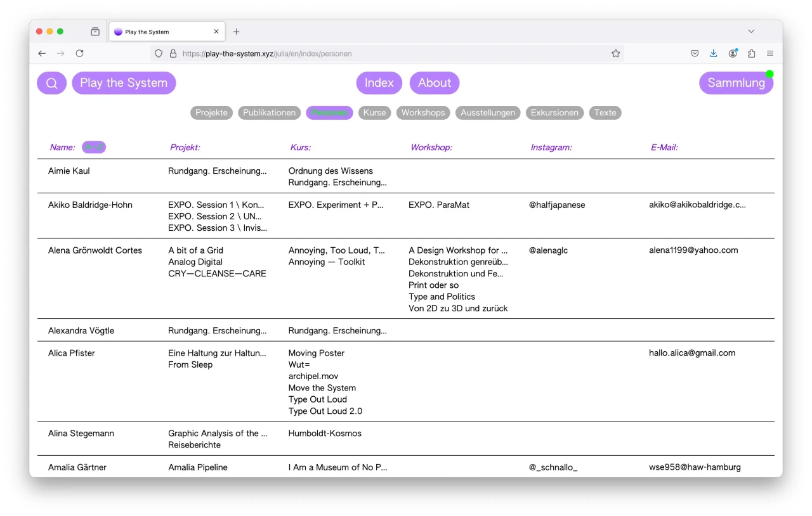Open the CRY—CLEANSE—CARE project link
The height and width of the screenshot is (516, 812).
pos(217,274)
